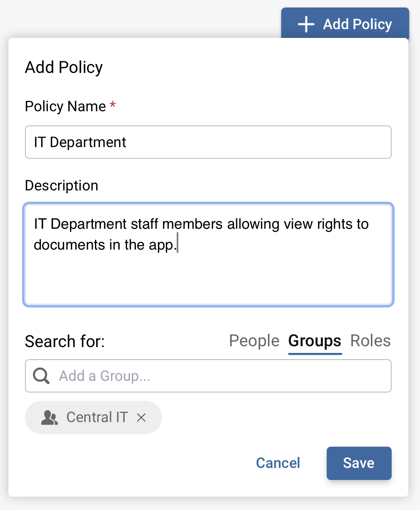Click the IT Department text in Policy Name
Image resolution: width=420 pixels, height=510 pixels.
(79, 142)
